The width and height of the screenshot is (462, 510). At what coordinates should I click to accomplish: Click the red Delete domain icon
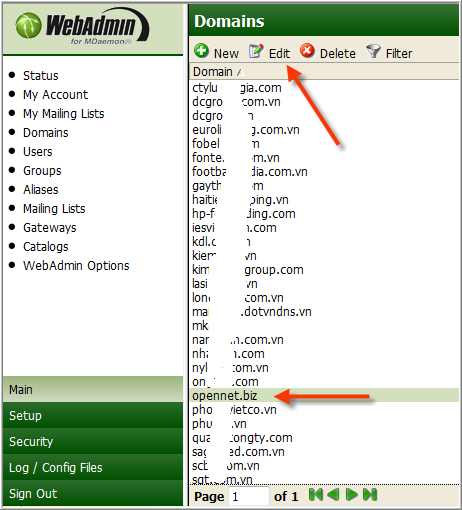[x=307, y=51]
